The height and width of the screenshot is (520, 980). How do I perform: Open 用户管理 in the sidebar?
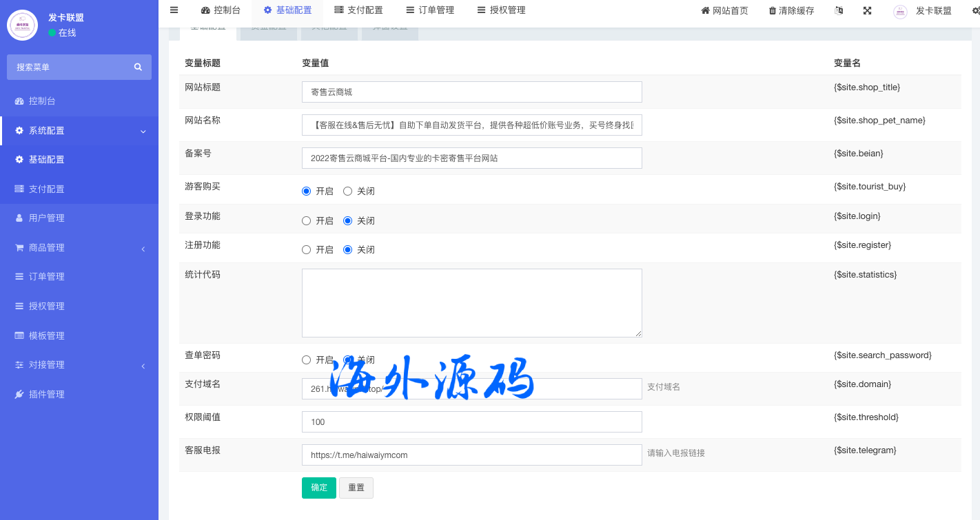pyautogui.click(x=46, y=218)
